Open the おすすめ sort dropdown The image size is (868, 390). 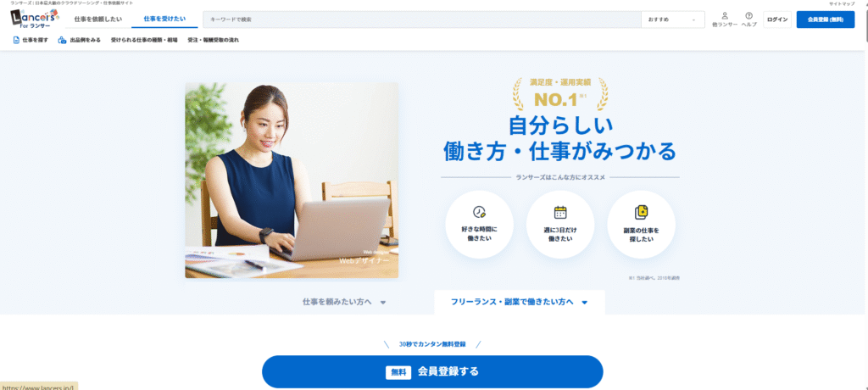[672, 19]
